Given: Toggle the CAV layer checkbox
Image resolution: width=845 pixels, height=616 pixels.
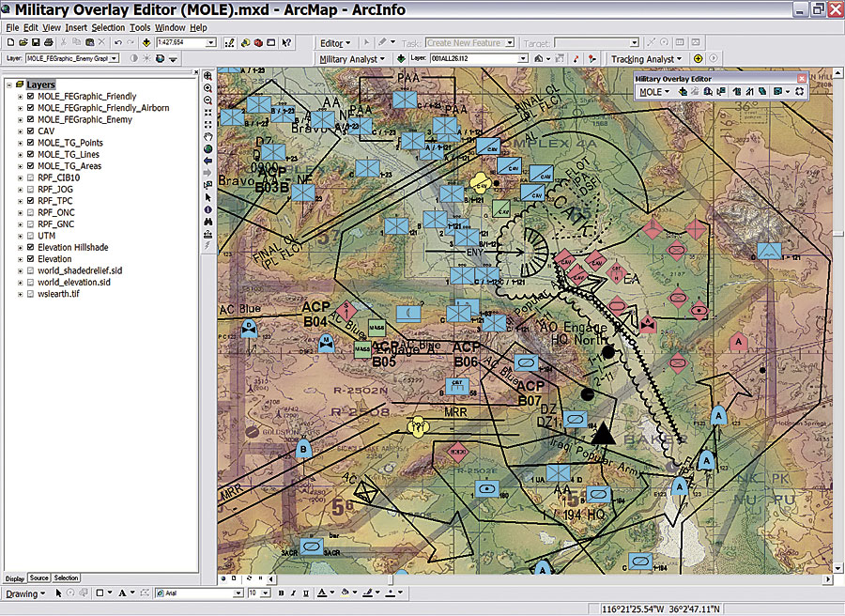Looking at the screenshot, I should [31, 131].
